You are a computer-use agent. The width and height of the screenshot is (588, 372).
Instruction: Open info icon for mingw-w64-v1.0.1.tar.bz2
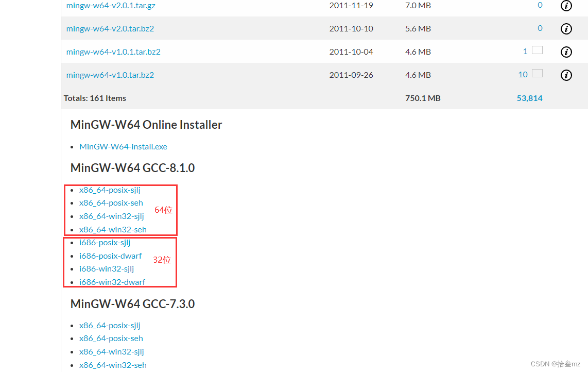pos(566,52)
